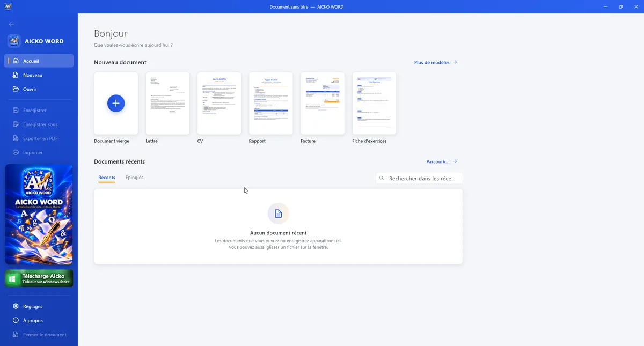Click the "Lettre" caption text
This screenshot has height=346, width=644.
152,141
